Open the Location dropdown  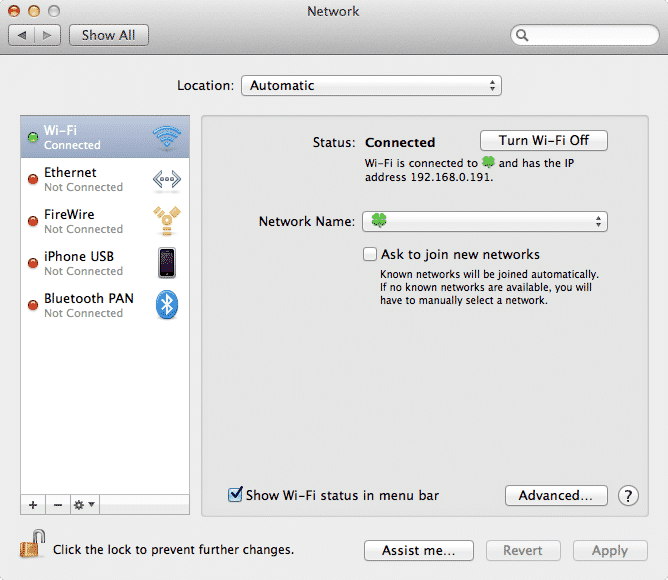click(371, 86)
